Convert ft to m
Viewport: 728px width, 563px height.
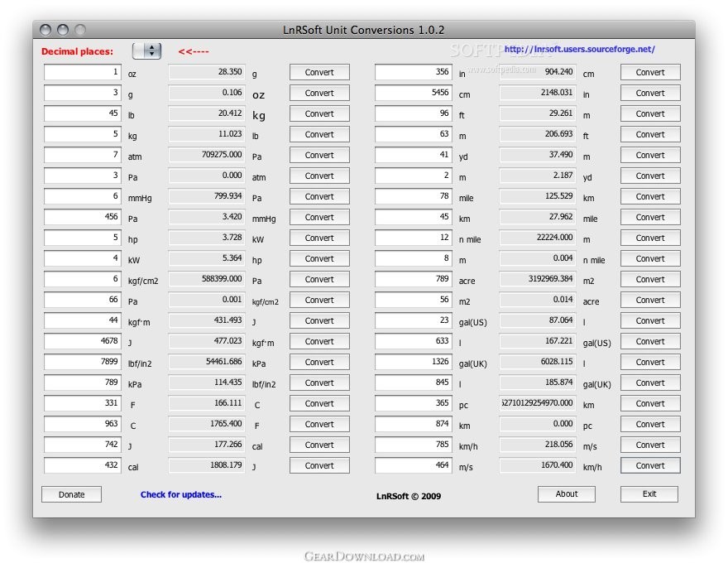[650, 113]
